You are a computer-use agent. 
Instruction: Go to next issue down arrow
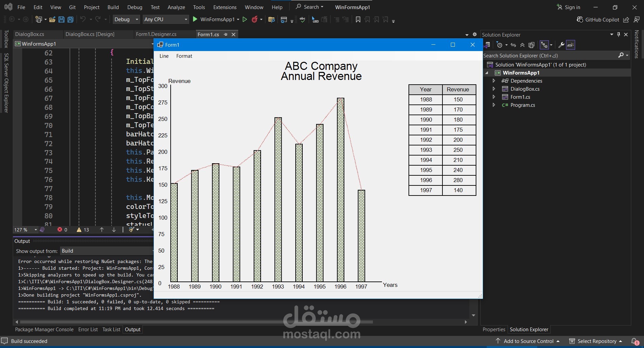click(x=114, y=230)
